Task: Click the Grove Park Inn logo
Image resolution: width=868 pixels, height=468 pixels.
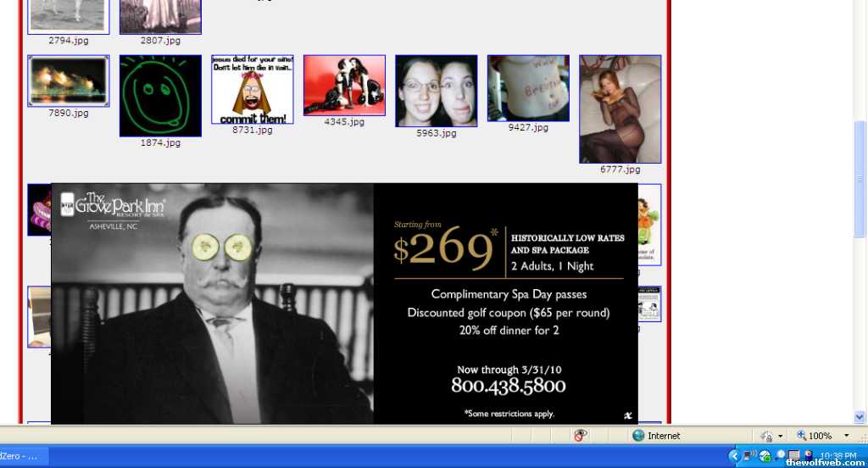Action: coord(112,208)
